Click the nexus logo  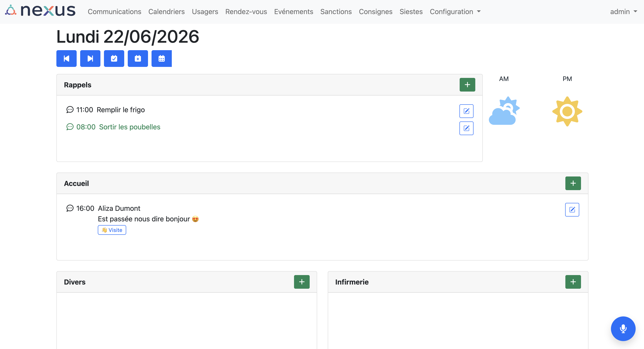coord(41,11)
